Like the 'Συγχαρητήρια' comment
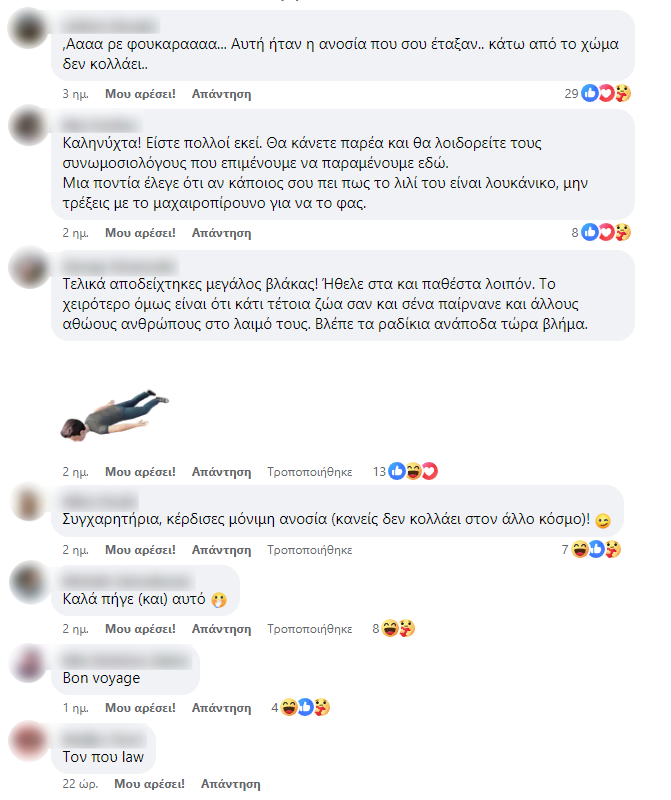 tap(140, 550)
